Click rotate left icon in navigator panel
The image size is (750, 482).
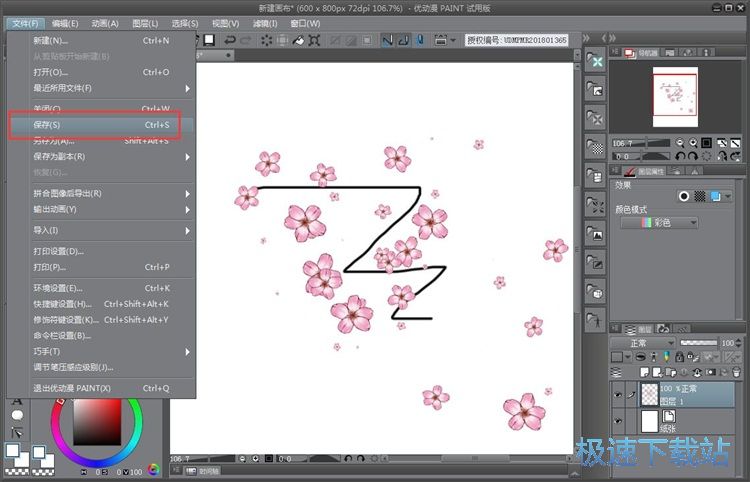point(680,156)
